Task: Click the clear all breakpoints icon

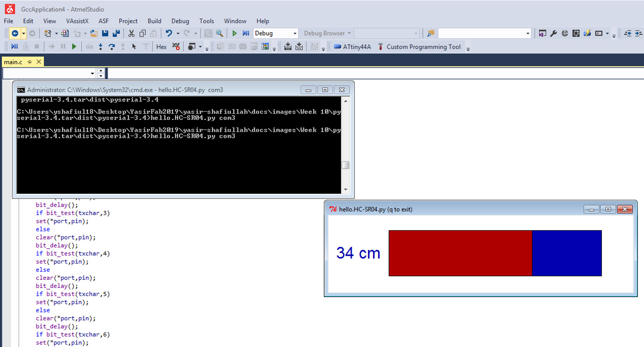Action: [176, 47]
